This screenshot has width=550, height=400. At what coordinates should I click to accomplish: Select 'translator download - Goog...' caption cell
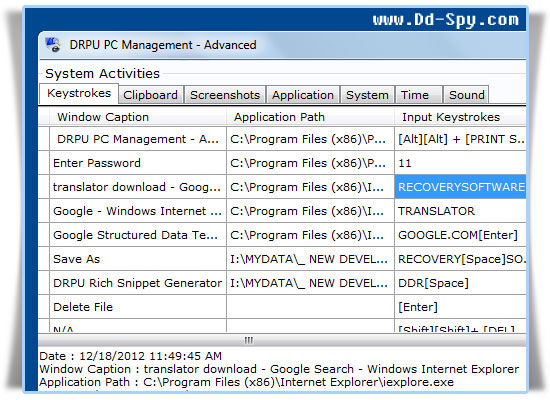138,187
